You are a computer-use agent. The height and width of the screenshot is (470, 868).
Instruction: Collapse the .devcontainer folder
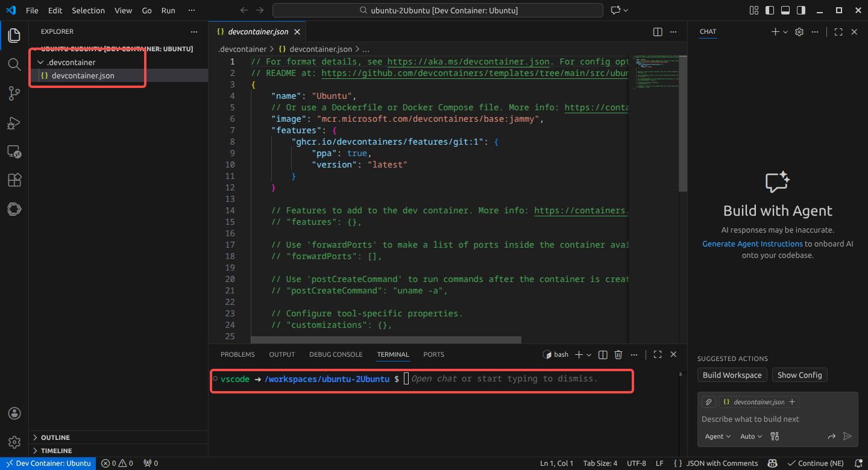(40, 62)
